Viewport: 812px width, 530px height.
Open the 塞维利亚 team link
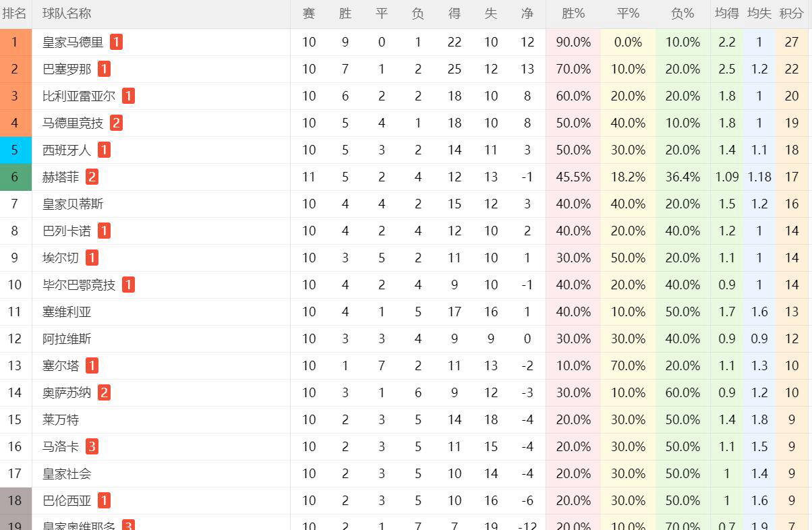point(67,312)
